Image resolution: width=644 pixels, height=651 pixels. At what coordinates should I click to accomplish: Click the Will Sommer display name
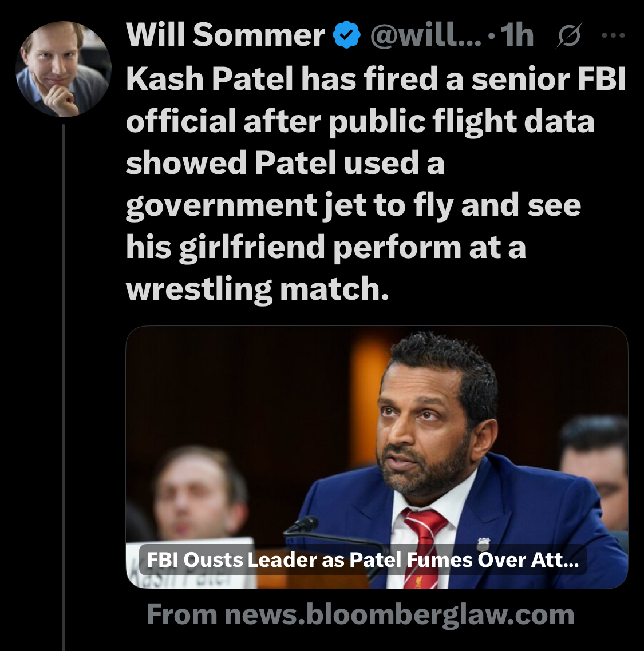tap(226, 35)
